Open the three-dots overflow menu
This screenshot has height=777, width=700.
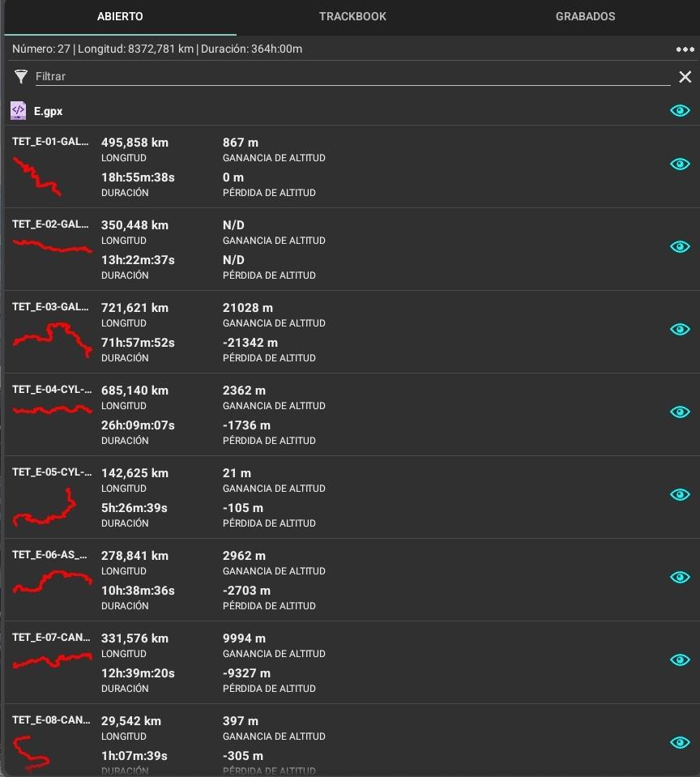click(685, 49)
